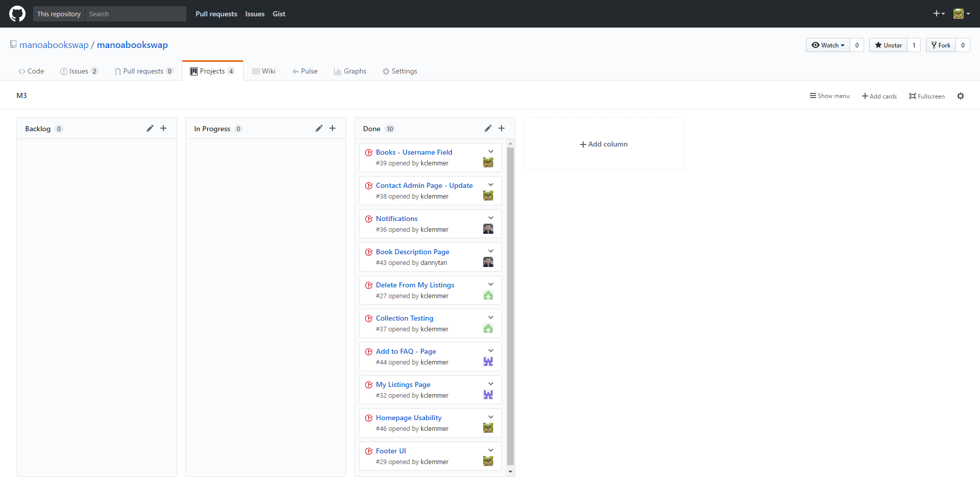
Task: Click assignee avatar on Books - Username Field
Action: 488,162
